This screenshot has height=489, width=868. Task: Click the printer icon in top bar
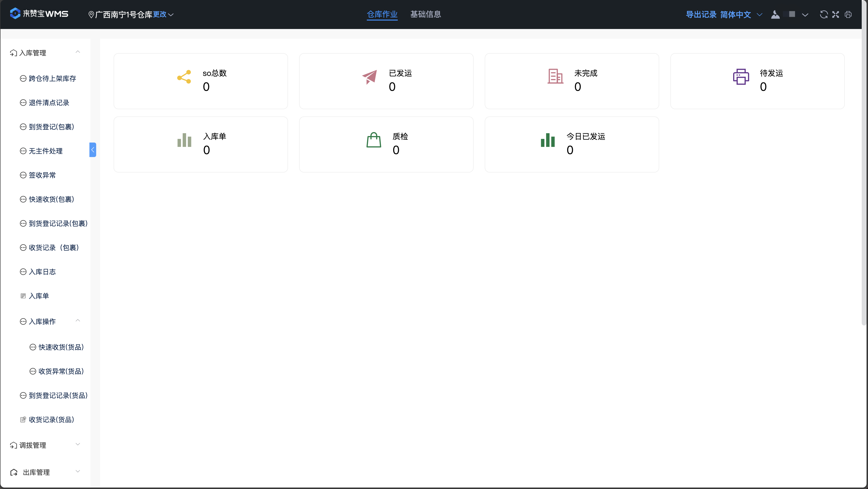[x=848, y=14]
